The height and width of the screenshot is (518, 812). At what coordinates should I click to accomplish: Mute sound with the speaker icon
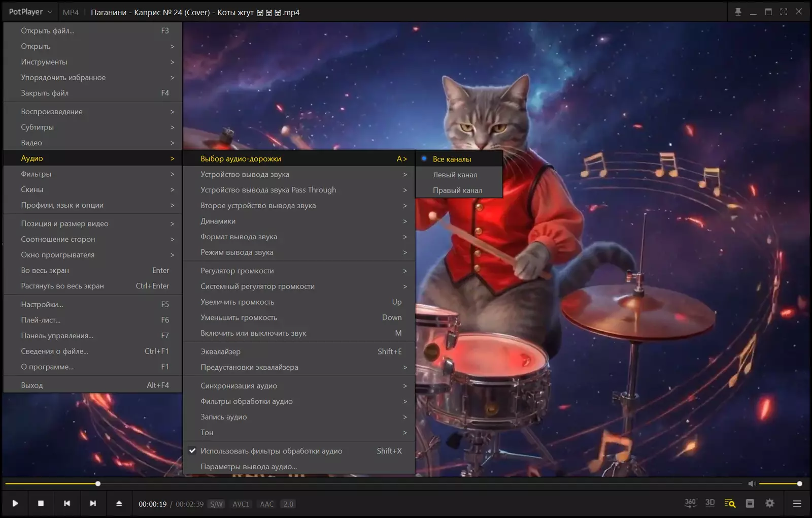(x=752, y=483)
